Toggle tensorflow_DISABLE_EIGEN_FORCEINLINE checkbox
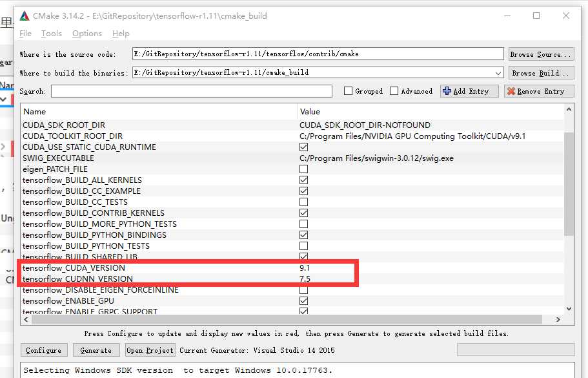This screenshot has width=588, height=378. pyautogui.click(x=304, y=290)
